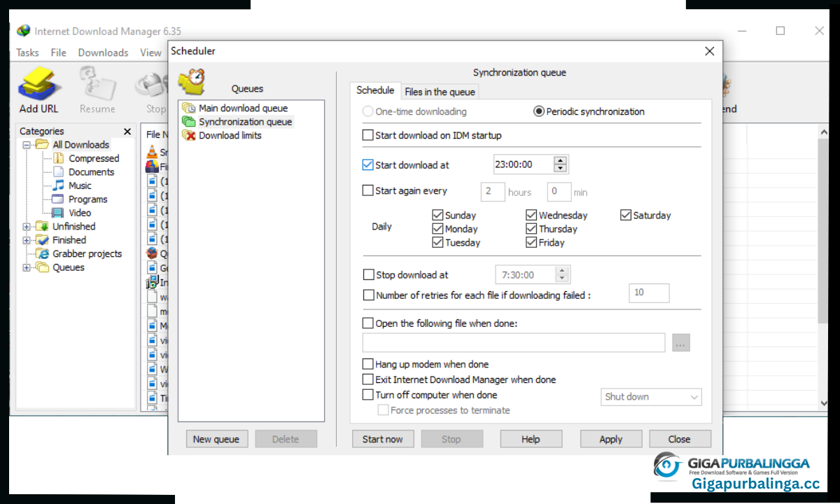The height and width of the screenshot is (504, 840).
Task: Enable Stop download at checkbox
Action: pos(369,275)
